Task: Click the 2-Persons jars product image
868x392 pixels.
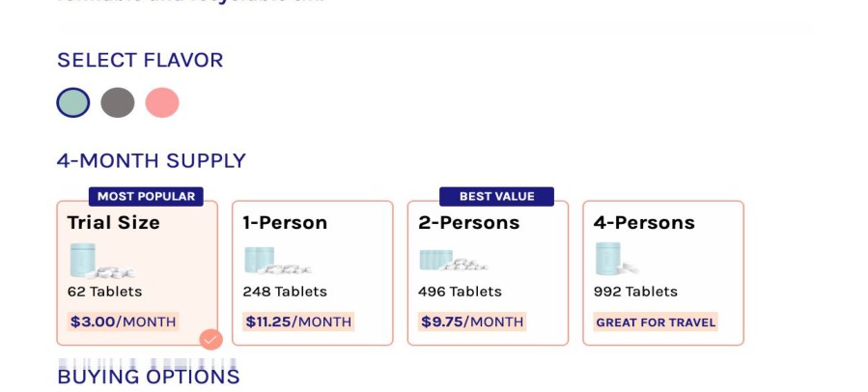Action: coord(454,260)
